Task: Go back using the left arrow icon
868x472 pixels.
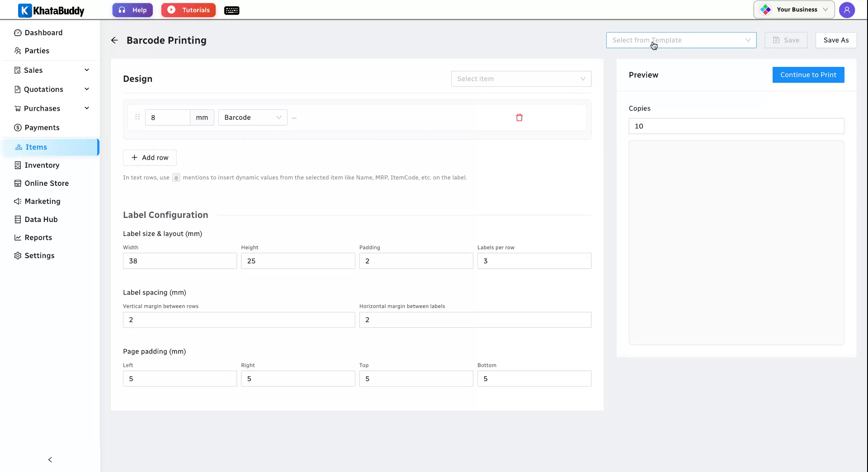Action: pyautogui.click(x=114, y=40)
